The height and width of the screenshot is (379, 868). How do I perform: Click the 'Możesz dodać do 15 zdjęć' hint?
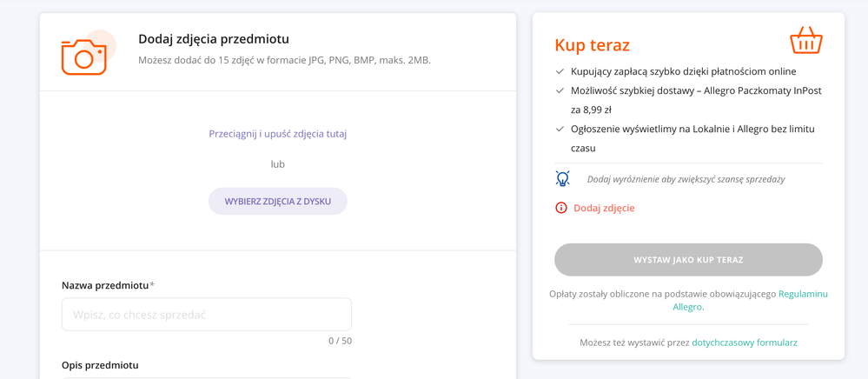coord(284,60)
